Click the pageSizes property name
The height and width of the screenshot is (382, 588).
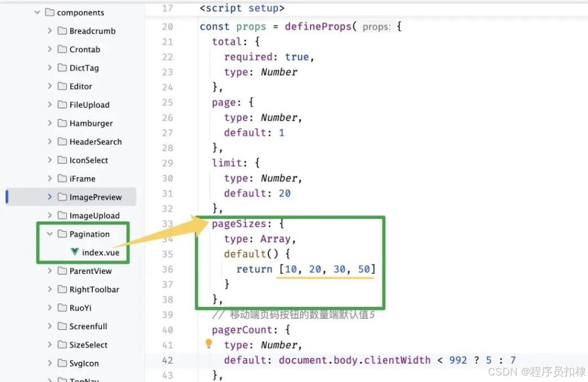(x=239, y=224)
